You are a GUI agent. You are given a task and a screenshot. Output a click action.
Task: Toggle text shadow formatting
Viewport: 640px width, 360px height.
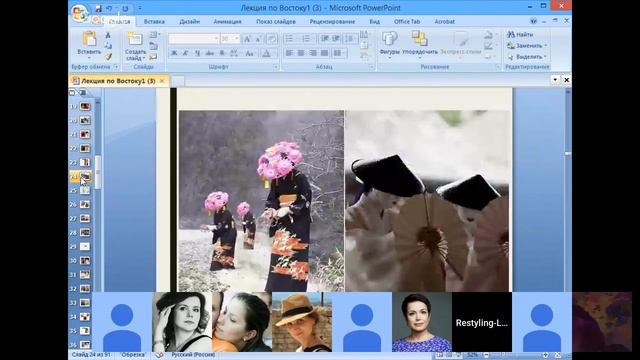pyautogui.click(x=222, y=53)
